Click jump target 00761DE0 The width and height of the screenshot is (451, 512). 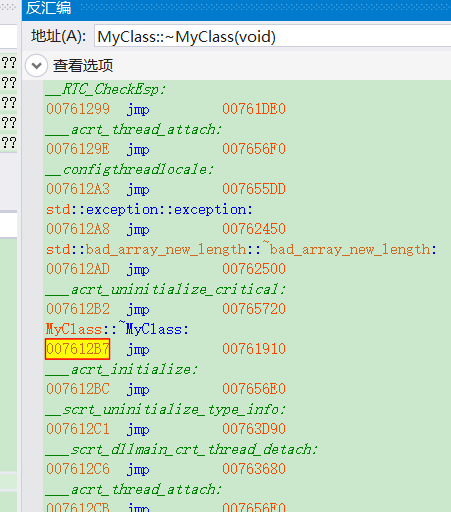coord(254,109)
